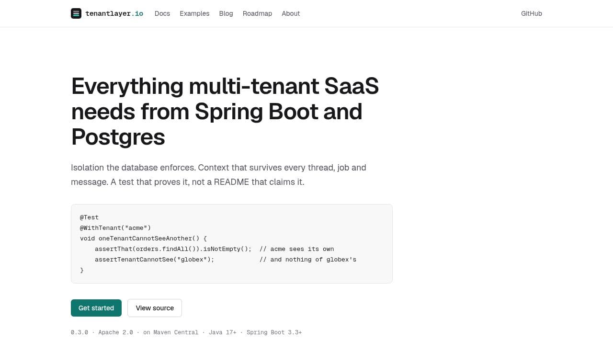Visit the GitHub link in the header
This screenshot has height=364, width=613.
point(532,13)
